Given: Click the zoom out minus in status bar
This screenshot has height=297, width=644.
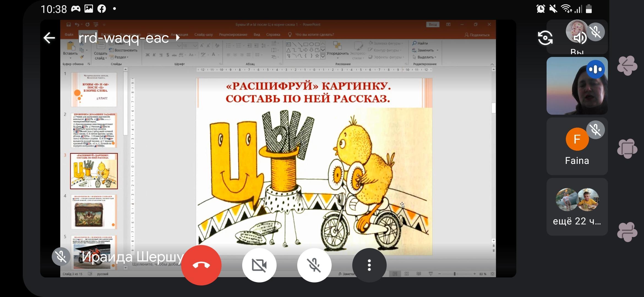Looking at the screenshot, I should [440, 274].
